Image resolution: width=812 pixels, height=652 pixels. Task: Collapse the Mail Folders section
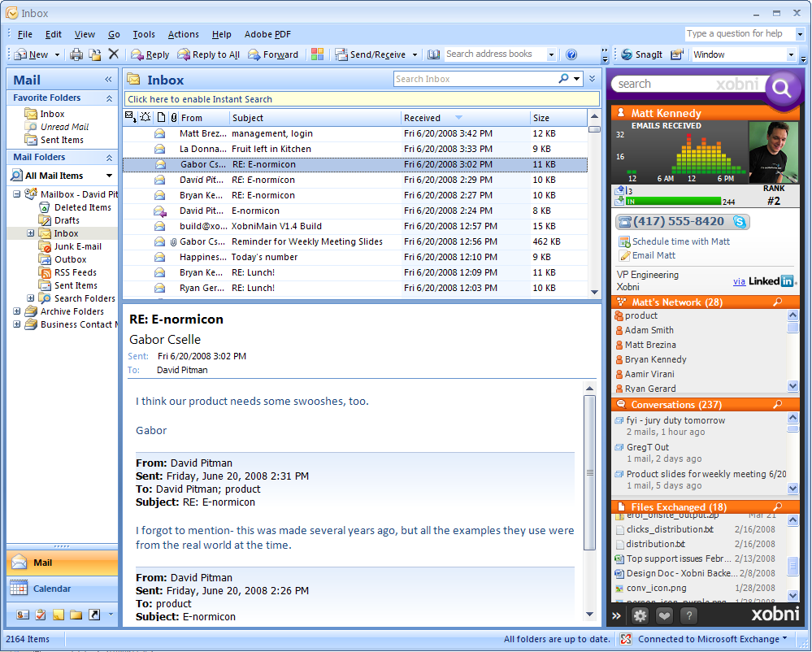(109, 158)
